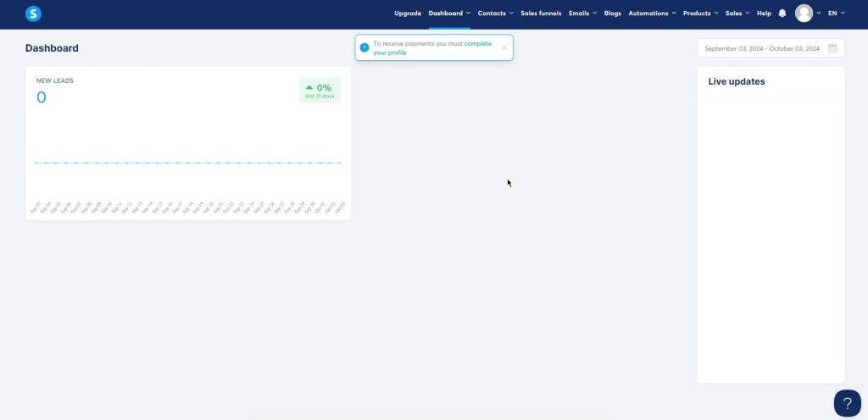Dismiss the payment profile notification
The width and height of the screenshot is (868, 420).
(504, 47)
